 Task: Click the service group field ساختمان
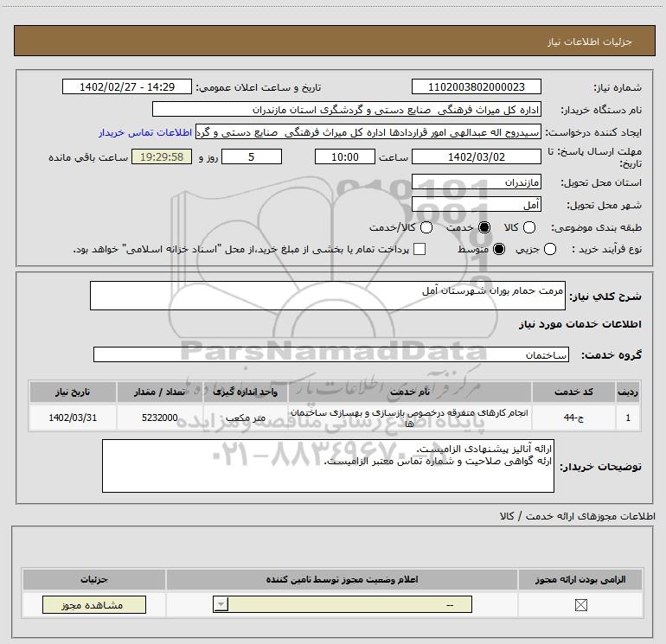click(x=331, y=355)
